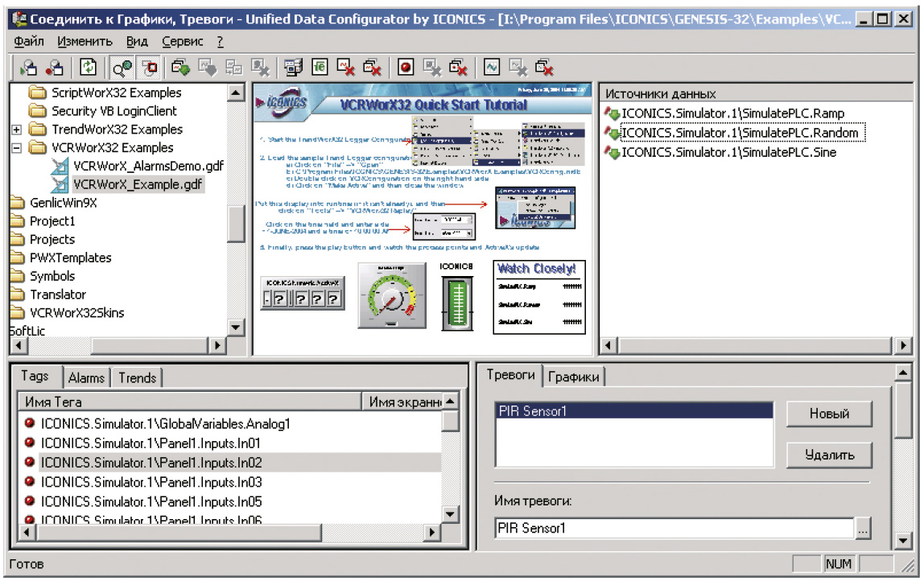Select the Translator folder
924x581 pixels.
pyautogui.click(x=58, y=294)
